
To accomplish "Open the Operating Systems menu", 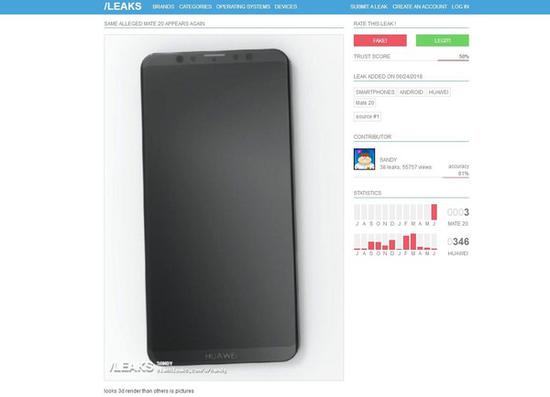I will point(243,7).
